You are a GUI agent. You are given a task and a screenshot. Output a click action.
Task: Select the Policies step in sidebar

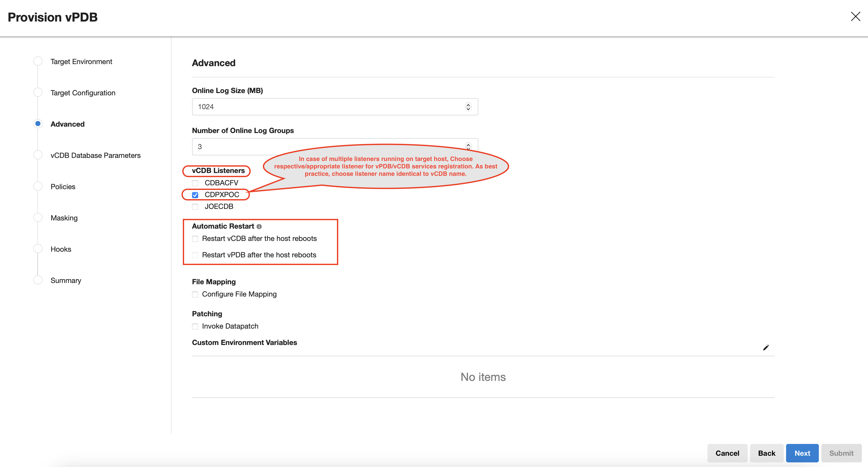(x=63, y=187)
